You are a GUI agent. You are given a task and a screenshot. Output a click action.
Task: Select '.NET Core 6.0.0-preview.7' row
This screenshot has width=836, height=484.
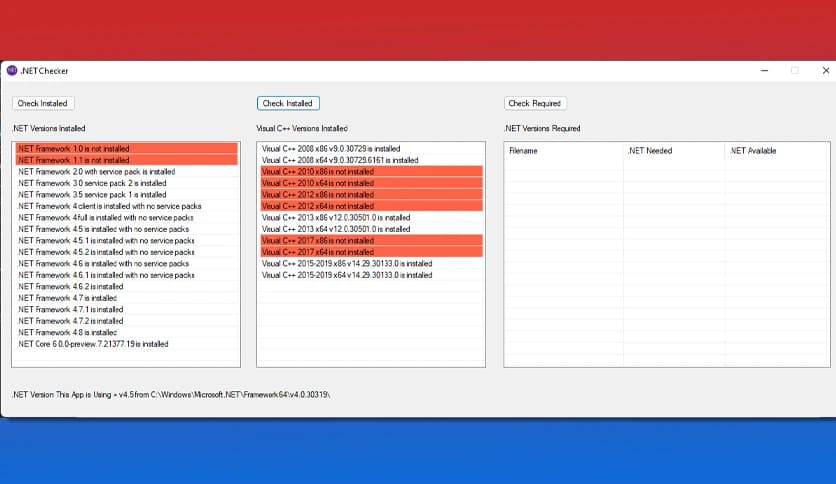point(126,344)
